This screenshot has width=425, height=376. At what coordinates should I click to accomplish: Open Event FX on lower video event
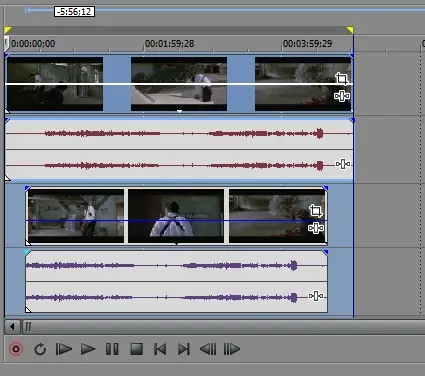pyautogui.click(x=316, y=228)
